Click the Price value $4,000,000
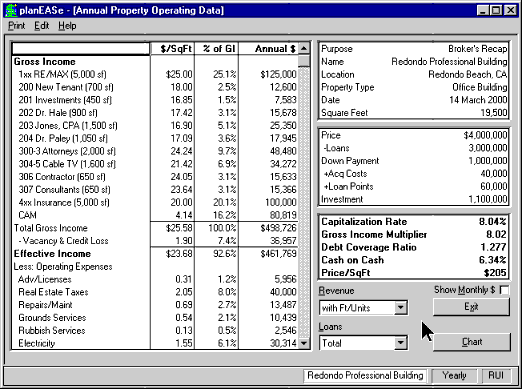Screen dimensions: 522x389 tap(485, 135)
